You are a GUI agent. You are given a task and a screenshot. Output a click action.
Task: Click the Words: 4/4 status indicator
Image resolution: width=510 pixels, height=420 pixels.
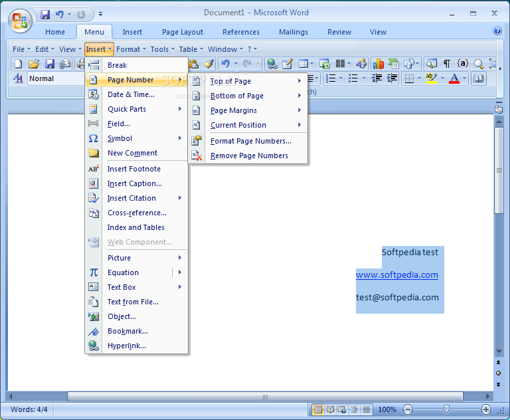[29, 409]
